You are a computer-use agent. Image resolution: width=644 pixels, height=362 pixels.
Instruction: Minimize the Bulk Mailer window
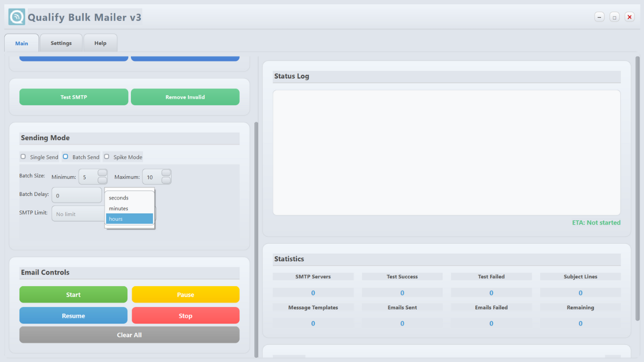coord(599,17)
